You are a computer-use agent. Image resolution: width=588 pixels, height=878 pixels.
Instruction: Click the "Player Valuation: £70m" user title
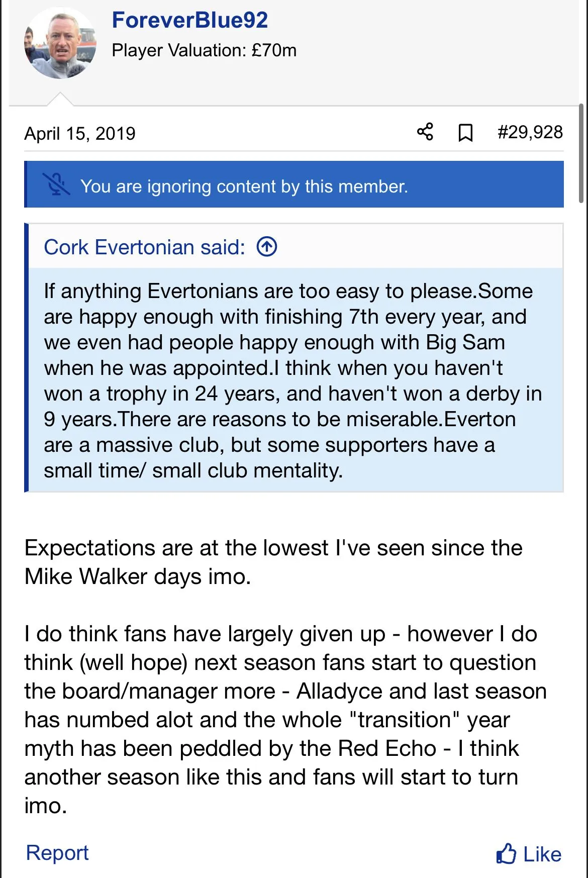pos(204,50)
